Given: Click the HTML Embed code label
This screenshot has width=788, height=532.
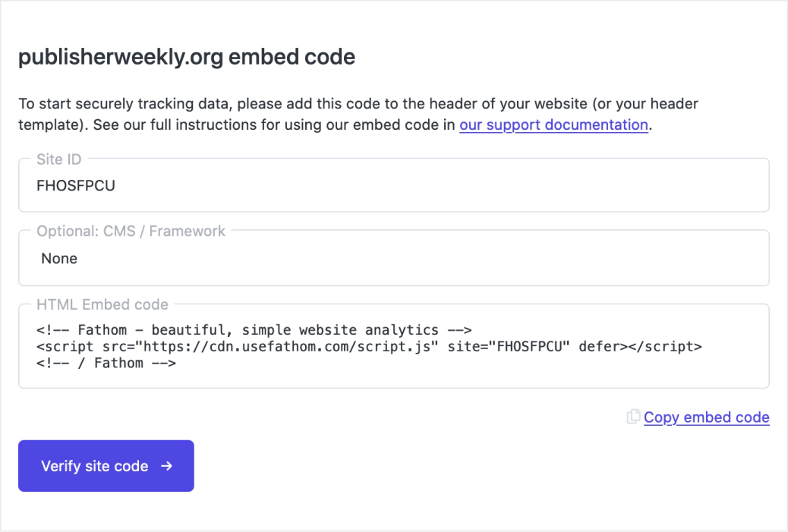Looking at the screenshot, I should pos(102,304).
